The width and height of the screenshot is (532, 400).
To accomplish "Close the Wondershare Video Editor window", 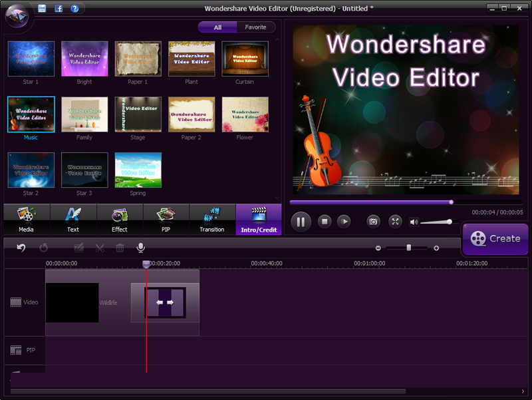I will (x=519, y=9).
